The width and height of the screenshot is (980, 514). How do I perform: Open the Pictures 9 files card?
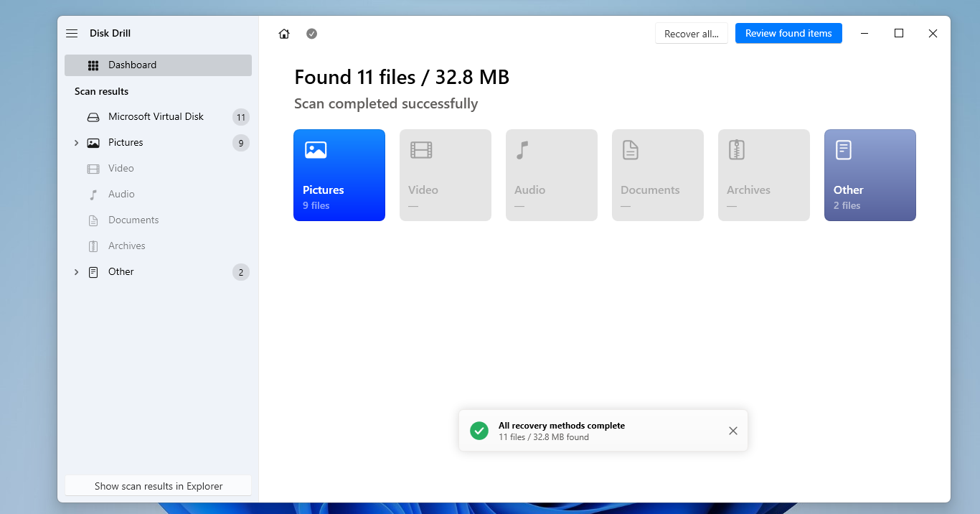tap(339, 175)
